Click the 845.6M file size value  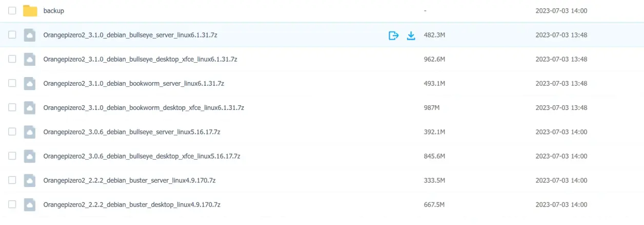tap(434, 156)
